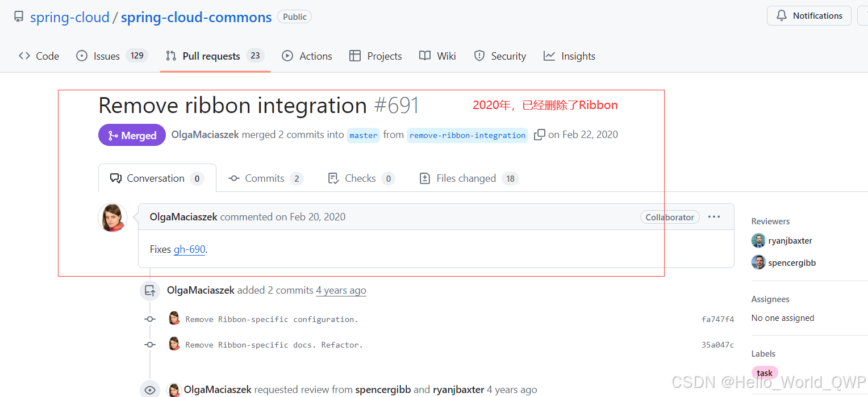Open the master branch link
The image size is (868, 397).
click(x=364, y=135)
